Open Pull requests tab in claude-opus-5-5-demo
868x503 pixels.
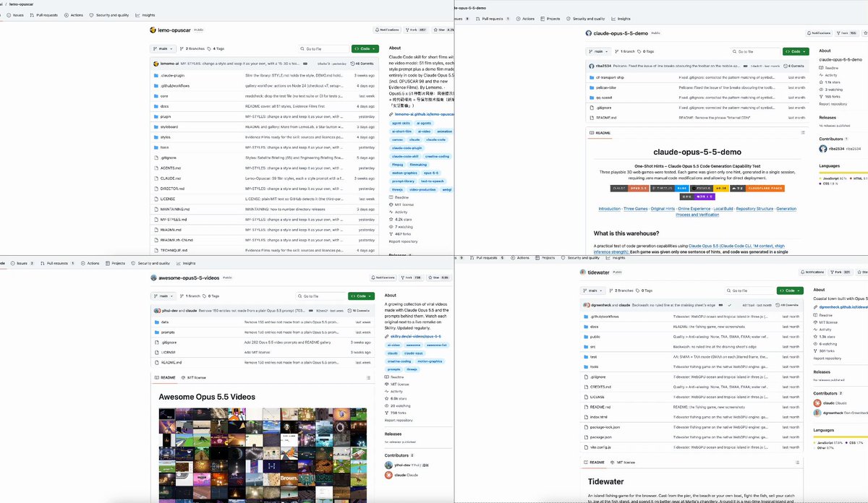(494, 19)
